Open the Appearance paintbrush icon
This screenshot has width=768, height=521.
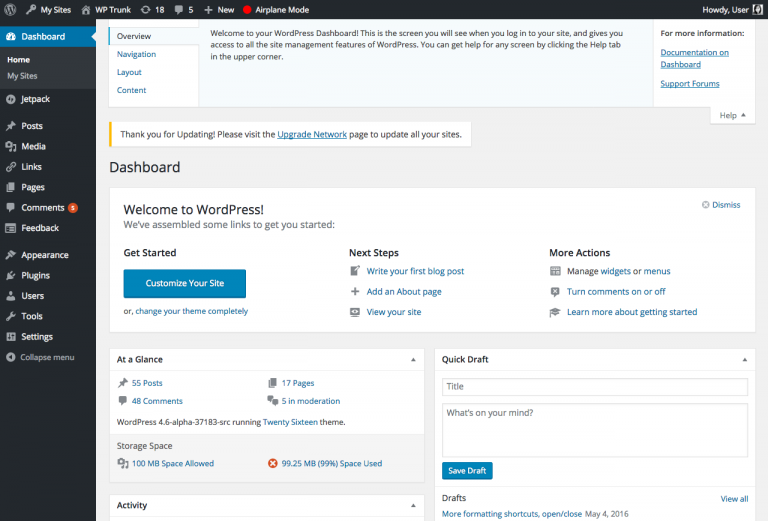point(10,255)
